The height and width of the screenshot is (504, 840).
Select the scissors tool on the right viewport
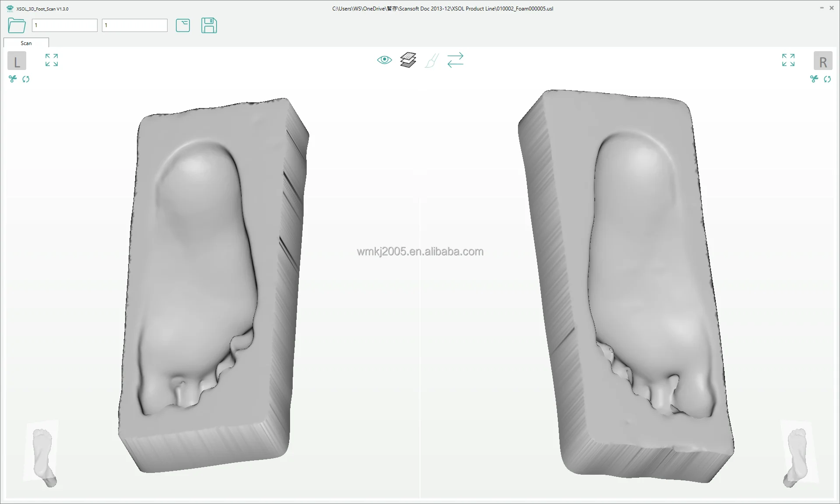[x=814, y=79]
